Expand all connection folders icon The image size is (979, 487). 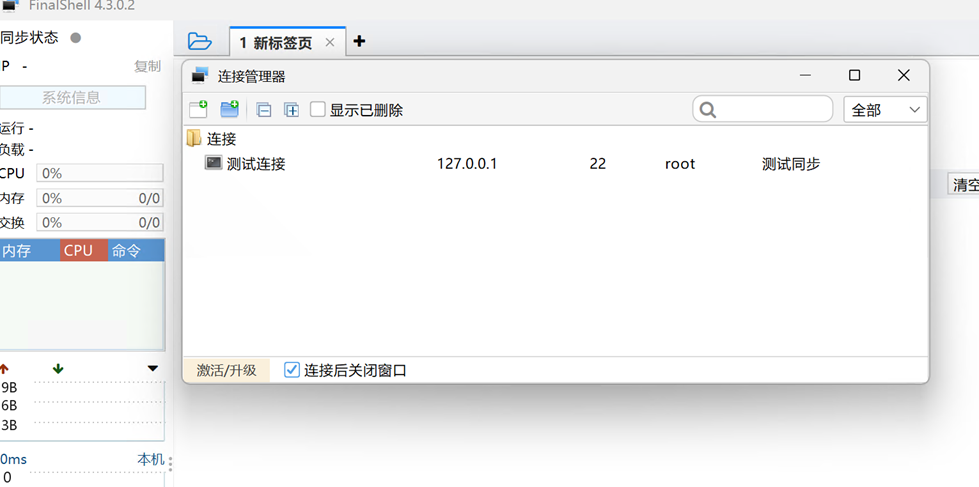point(291,110)
